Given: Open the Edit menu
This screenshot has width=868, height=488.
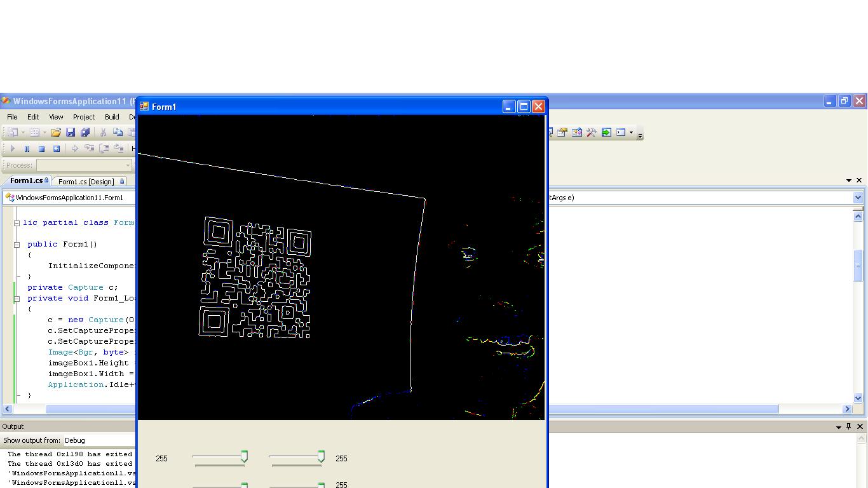Looking at the screenshot, I should (x=33, y=117).
